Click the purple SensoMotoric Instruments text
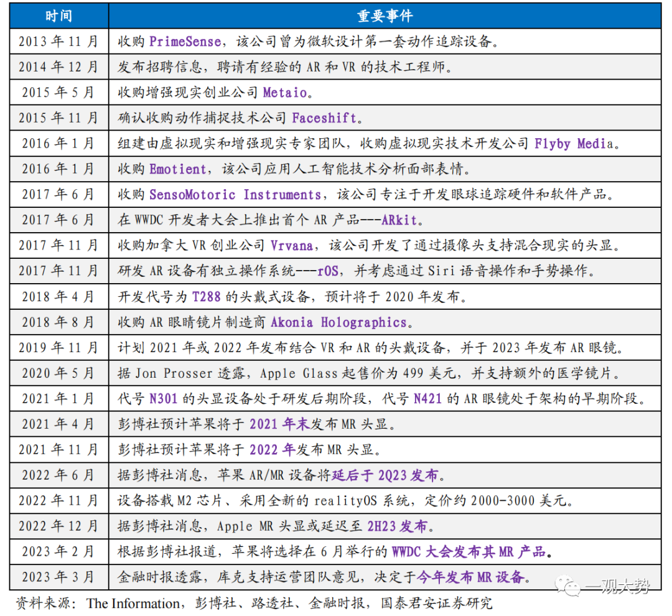The image size is (672, 616). pyautogui.click(x=235, y=194)
